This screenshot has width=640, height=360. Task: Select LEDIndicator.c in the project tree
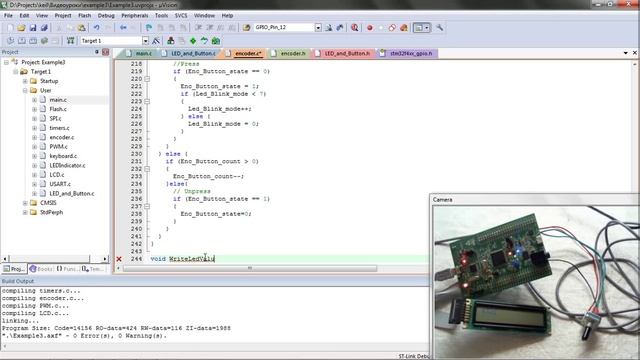(67, 166)
